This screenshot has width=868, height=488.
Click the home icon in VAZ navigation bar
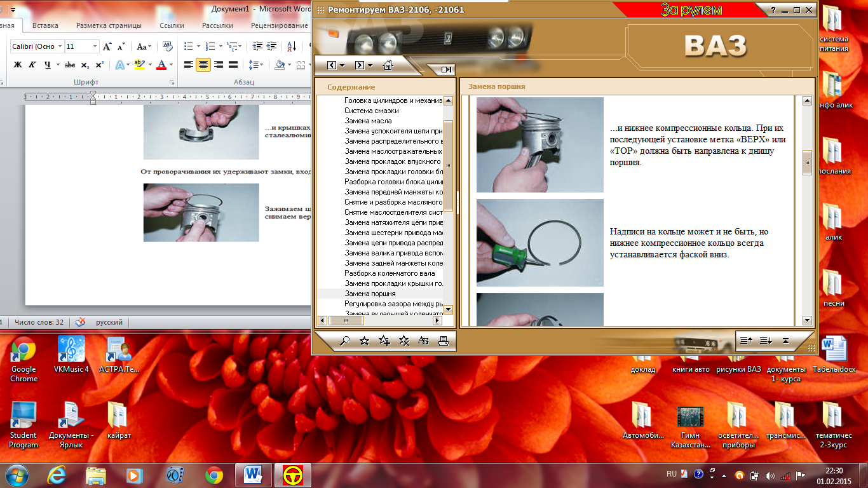(x=388, y=65)
